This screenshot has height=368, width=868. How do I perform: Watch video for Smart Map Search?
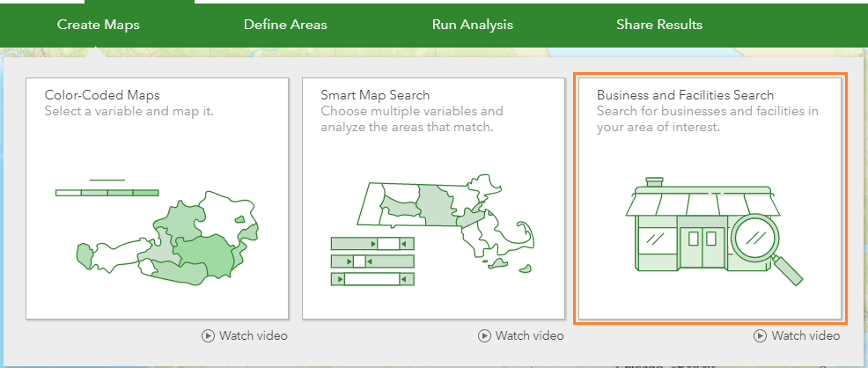point(529,335)
